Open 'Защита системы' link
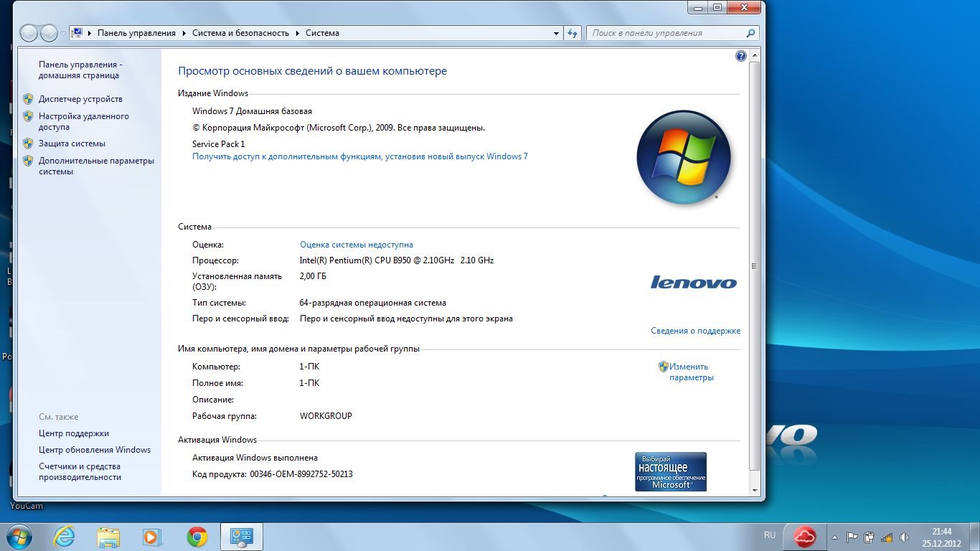This screenshot has height=551, width=980. (x=72, y=143)
